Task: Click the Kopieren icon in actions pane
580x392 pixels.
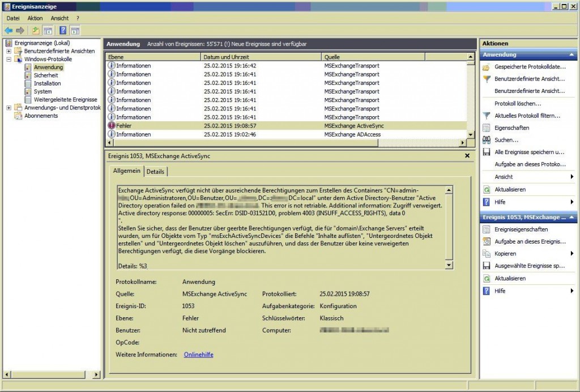Action: pyautogui.click(x=486, y=253)
